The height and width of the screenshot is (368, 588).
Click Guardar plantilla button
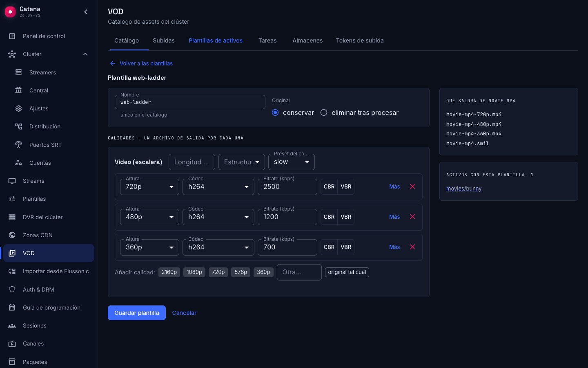tap(137, 313)
